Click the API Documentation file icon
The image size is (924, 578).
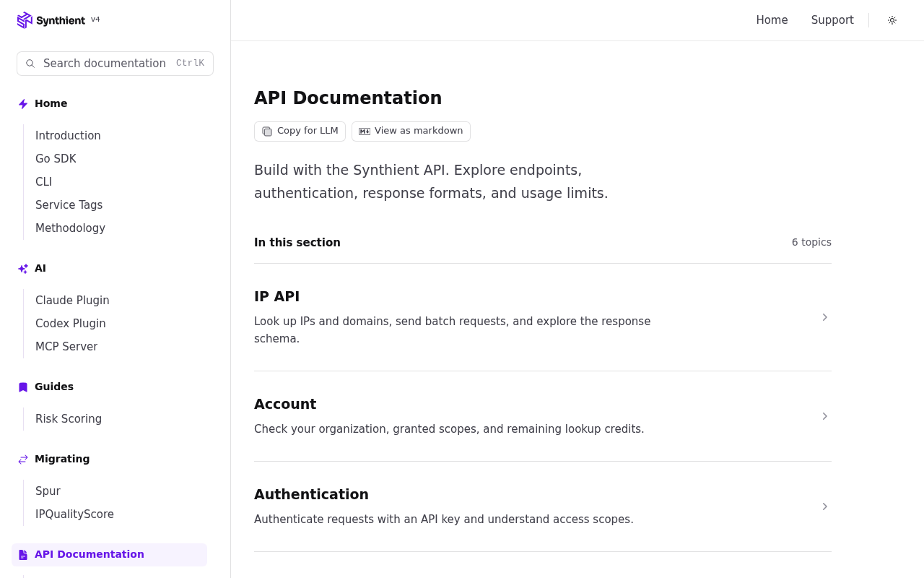coord(23,555)
